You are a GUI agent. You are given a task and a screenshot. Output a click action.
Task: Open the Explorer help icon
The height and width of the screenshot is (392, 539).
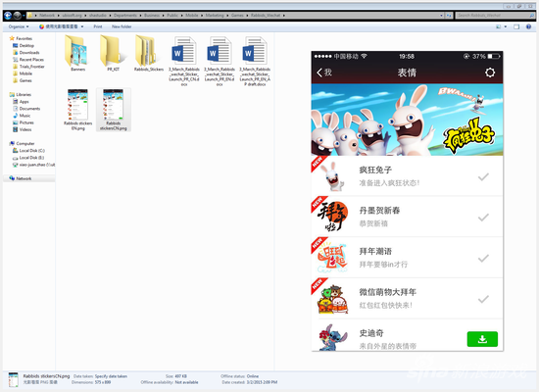point(528,26)
